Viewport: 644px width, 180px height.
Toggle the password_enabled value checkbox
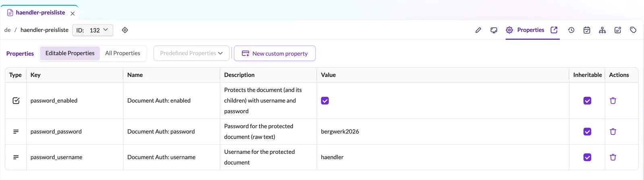tap(325, 101)
